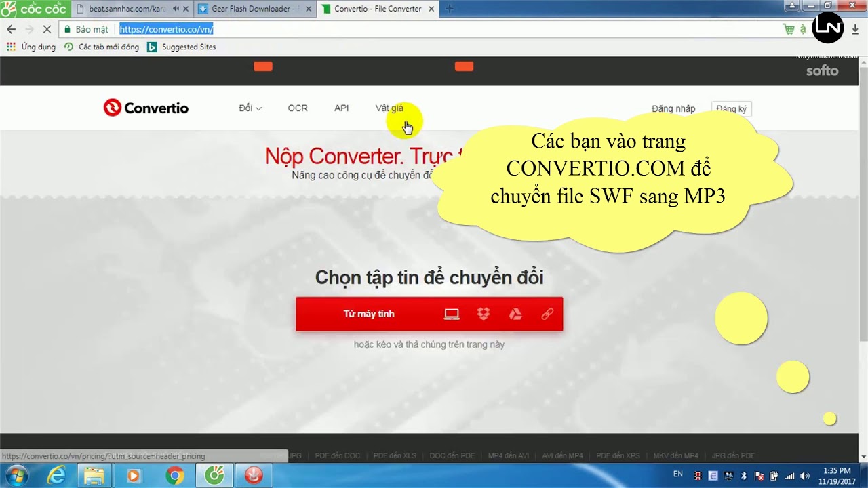Open the API menu item
This screenshot has width=868, height=488.
tap(341, 108)
